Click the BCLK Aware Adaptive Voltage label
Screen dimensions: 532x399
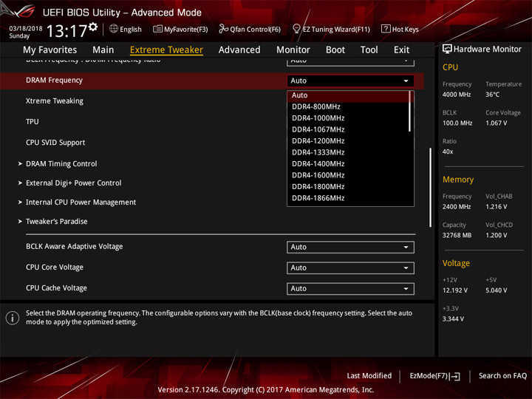tap(75, 247)
